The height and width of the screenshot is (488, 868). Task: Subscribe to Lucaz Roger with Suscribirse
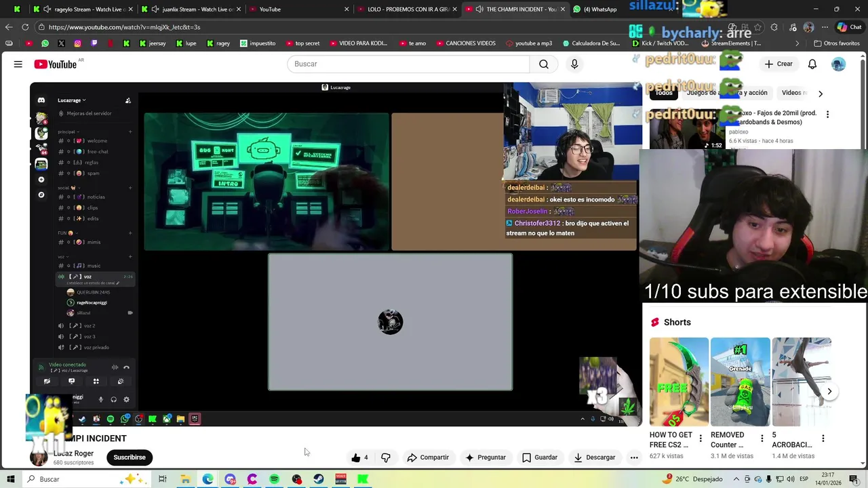pyautogui.click(x=130, y=457)
